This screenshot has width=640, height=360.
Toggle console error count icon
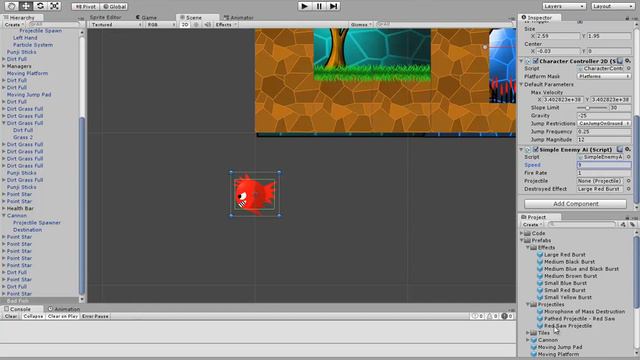point(507,316)
